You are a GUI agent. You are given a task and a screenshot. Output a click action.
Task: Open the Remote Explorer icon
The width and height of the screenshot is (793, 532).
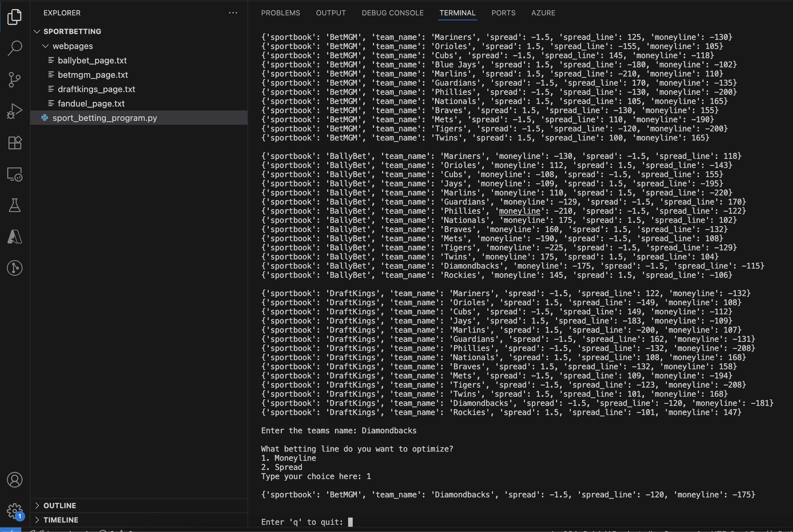click(14, 174)
